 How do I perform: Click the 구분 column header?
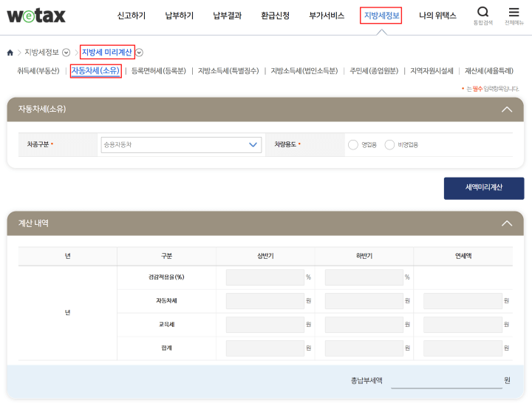pyautogui.click(x=166, y=256)
